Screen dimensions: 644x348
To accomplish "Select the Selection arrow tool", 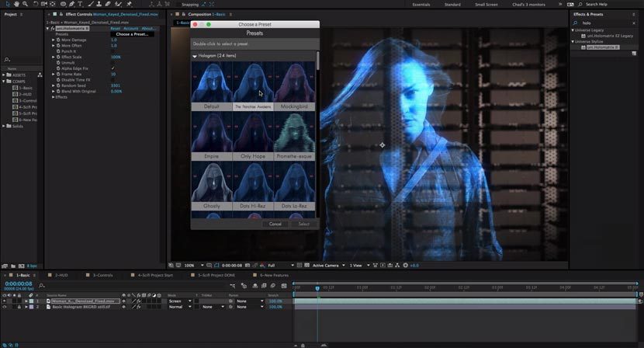I will (x=8, y=4).
